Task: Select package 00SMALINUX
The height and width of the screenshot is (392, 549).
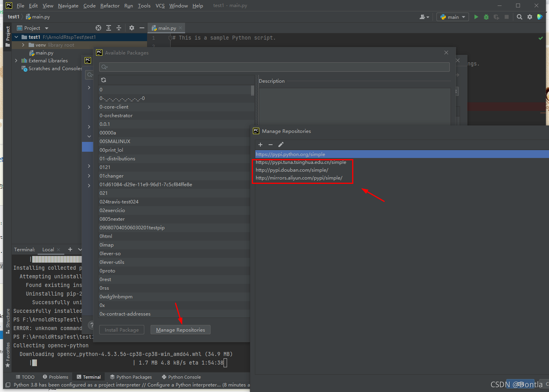Action: click(174, 141)
